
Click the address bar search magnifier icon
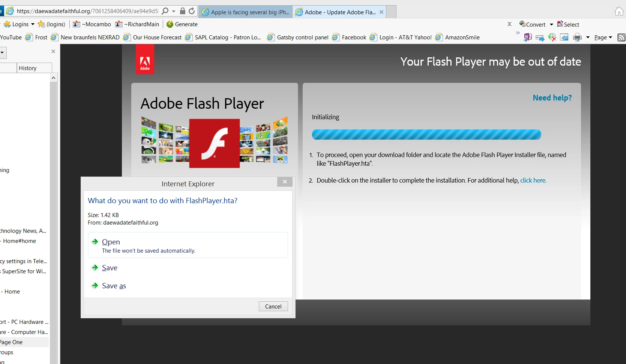tap(165, 11)
